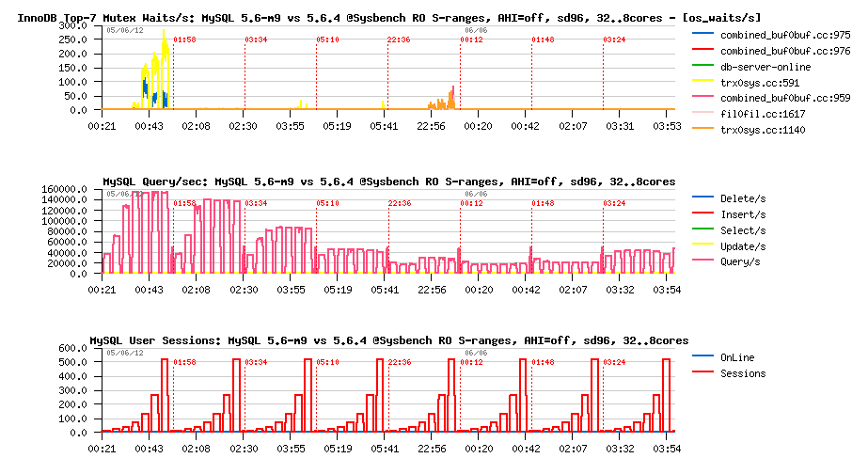Click the 00:12 marker in Mutex Waits chart
This screenshot has height=474, width=868.
click(472, 39)
